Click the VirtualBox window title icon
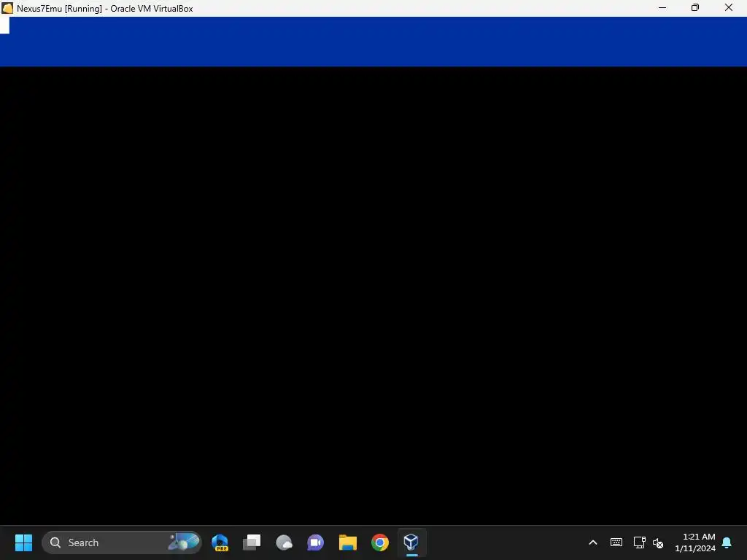Viewport: 747px width, 560px height. coord(7,8)
